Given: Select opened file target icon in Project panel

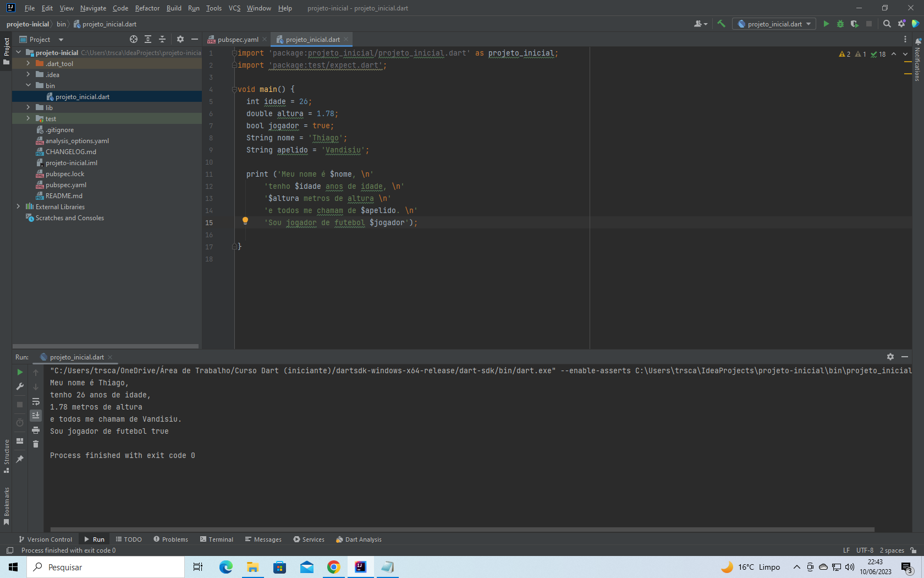Looking at the screenshot, I should tap(134, 39).
